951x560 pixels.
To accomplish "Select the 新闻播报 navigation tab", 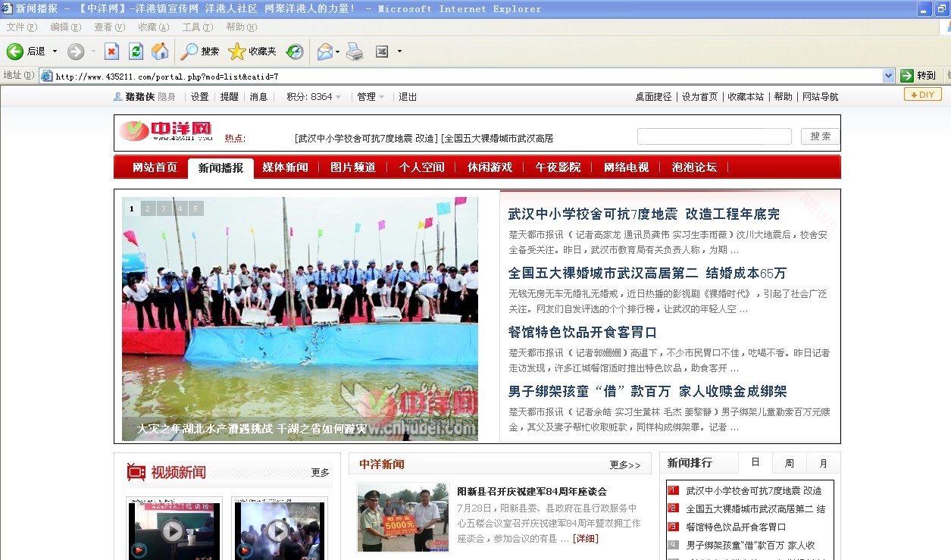I will [x=221, y=168].
